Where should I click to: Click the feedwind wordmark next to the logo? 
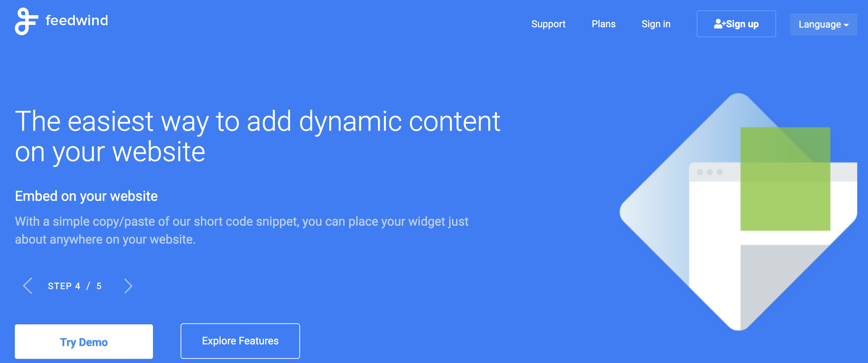[76, 20]
